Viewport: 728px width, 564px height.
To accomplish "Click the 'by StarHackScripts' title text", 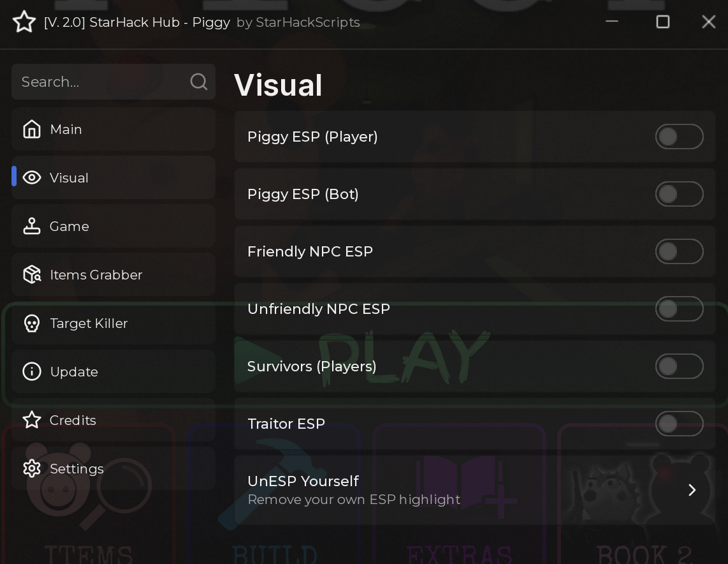I will point(298,22).
